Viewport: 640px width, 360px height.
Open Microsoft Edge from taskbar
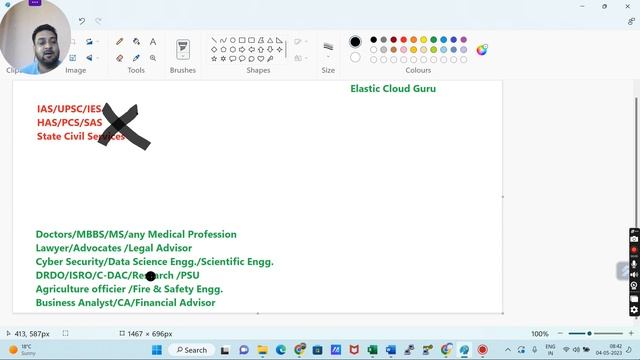coord(281,350)
